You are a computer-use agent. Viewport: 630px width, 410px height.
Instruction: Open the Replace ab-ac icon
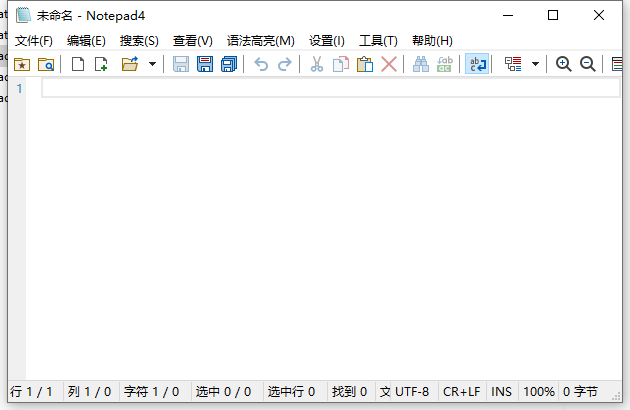tap(445, 64)
